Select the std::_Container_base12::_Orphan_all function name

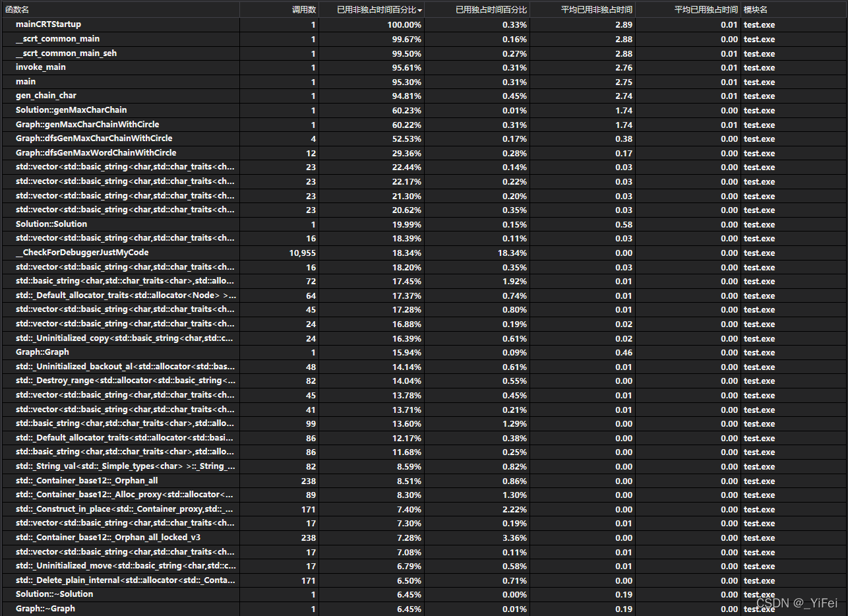(87, 481)
